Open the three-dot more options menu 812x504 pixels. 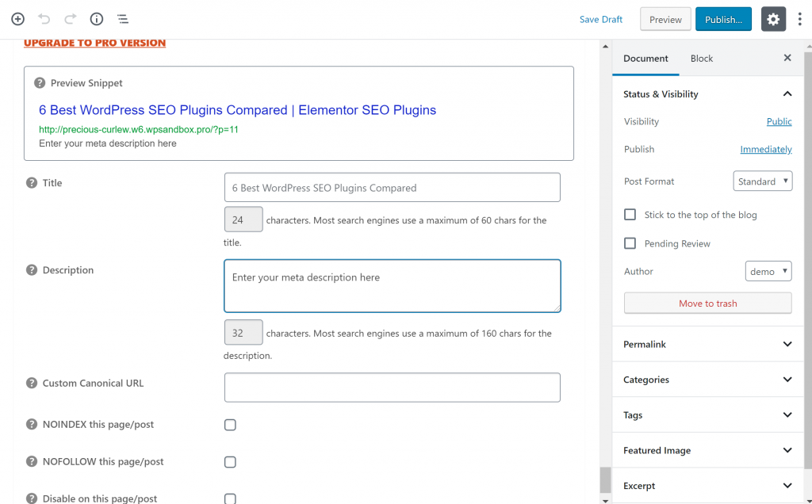point(799,19)
